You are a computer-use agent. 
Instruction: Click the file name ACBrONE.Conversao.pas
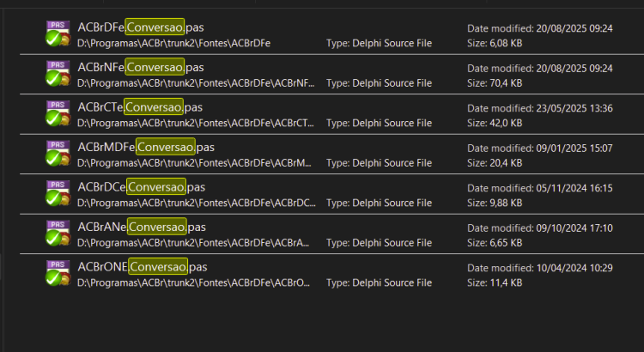pyautogui.click(x=142, y=266)
